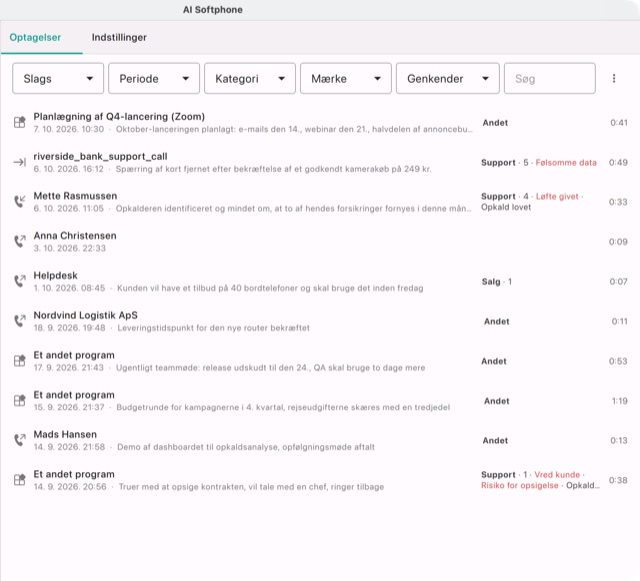640x581 pixels.
Task: Click the Truer med at opsige kontrakten summary
Action: [251, 487]
